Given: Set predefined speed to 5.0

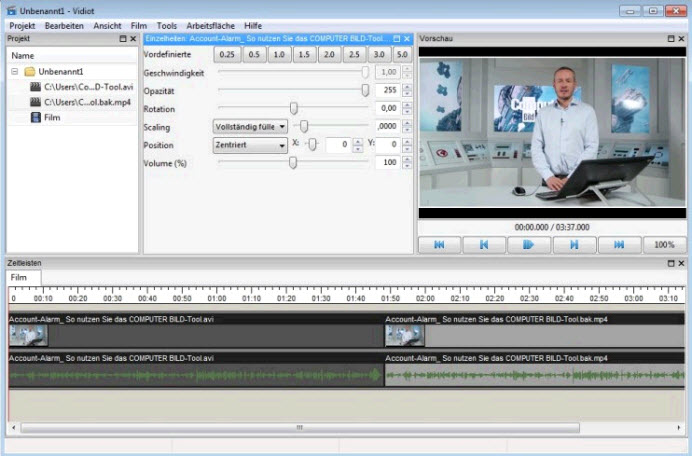Looking at the screenshot, I should tap(402, 55).
